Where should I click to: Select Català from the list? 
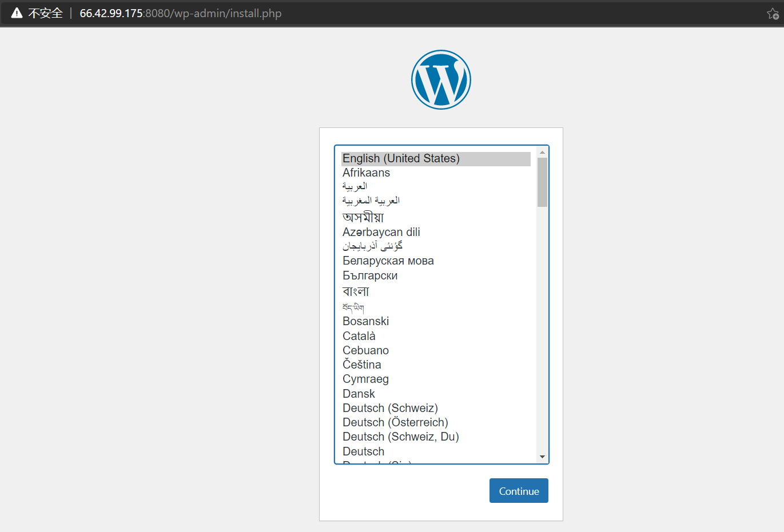click(x=359, y=336)
